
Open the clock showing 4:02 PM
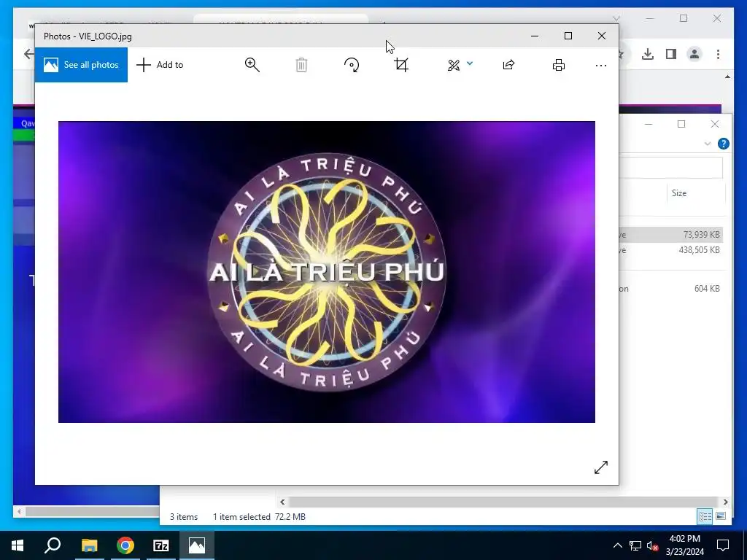click(x=684, y=545)
